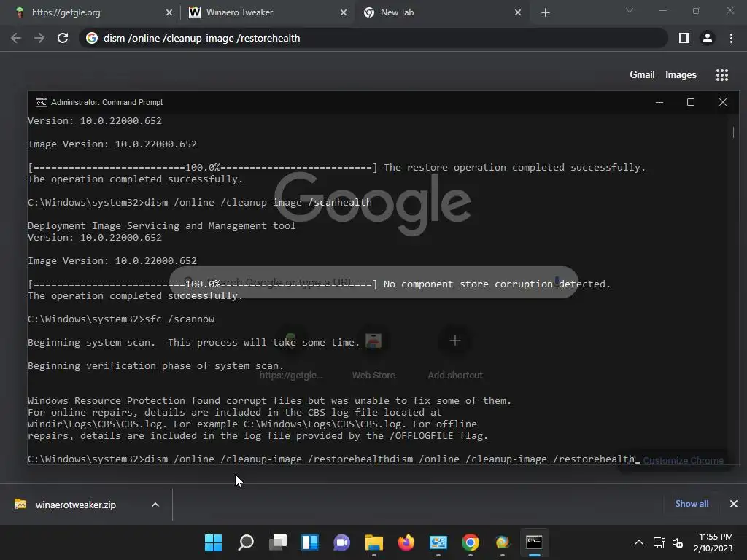
Task: Switch to Command Prompt on taskbar
Action: tap(534, 542)
